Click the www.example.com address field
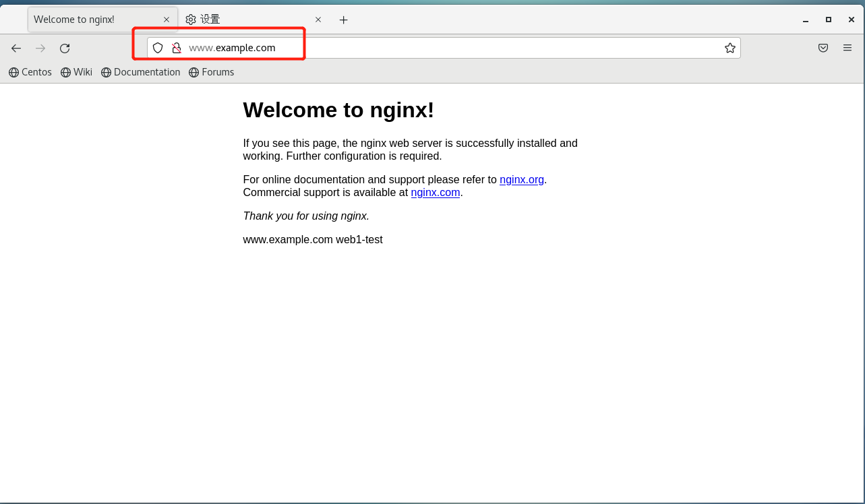 coord(444,48)
